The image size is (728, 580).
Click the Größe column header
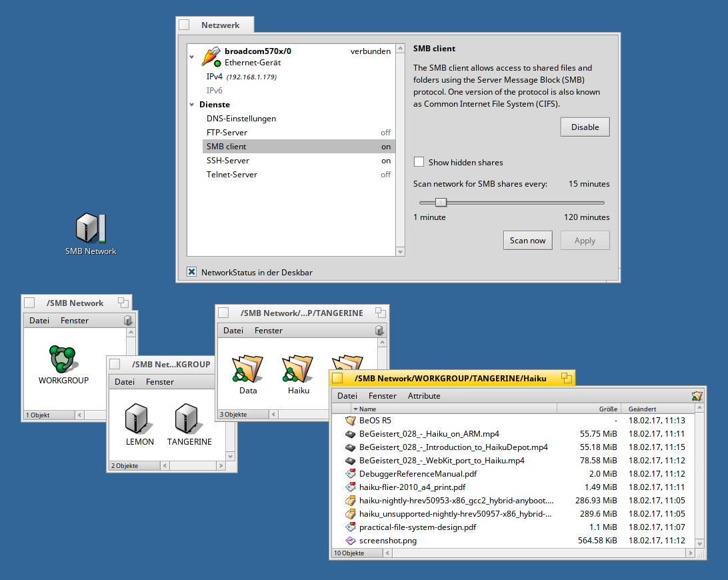click(x=589, y=409)
